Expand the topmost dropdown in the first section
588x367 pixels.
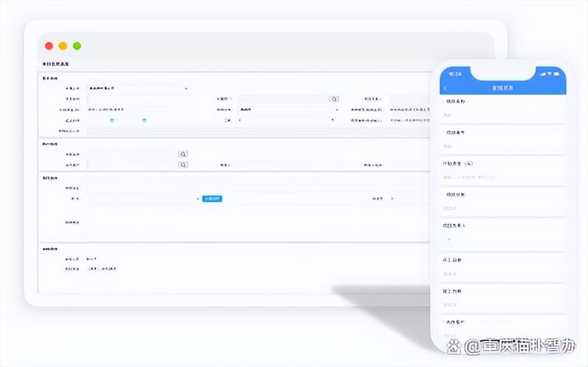tap(138, 88)
